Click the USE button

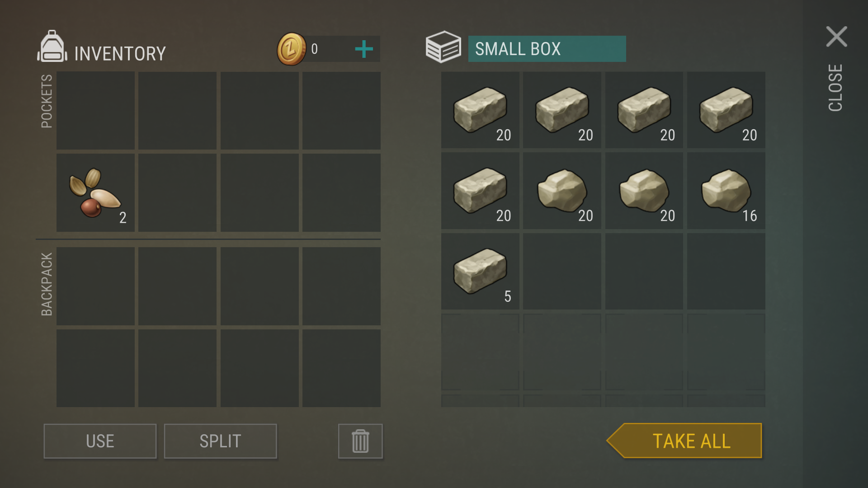click(100, 441)
